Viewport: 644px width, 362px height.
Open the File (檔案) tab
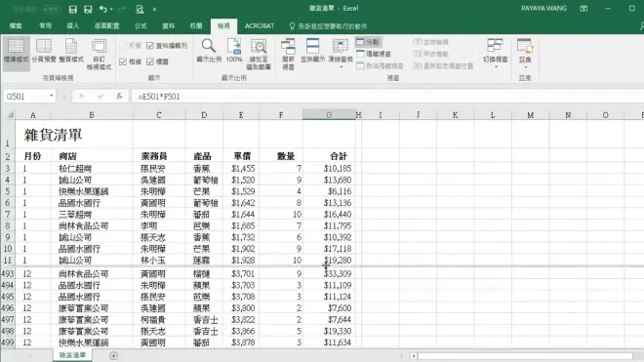point(16,26)
